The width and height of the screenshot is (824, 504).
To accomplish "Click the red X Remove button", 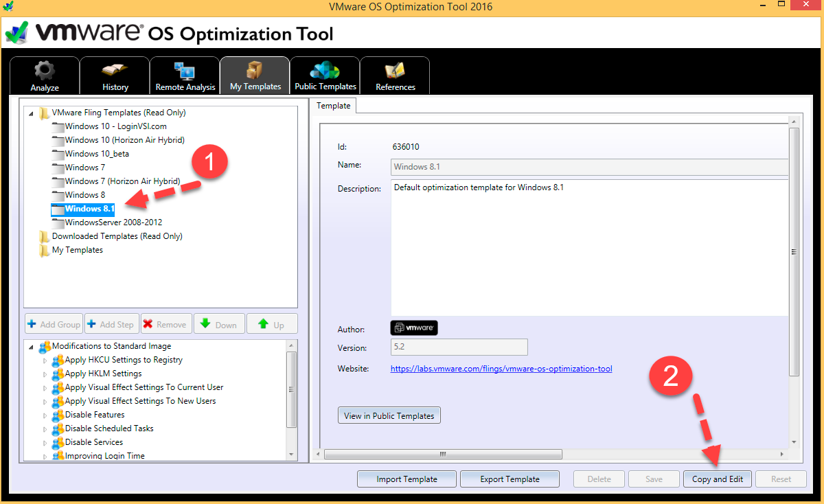I will tap(165, 324).
